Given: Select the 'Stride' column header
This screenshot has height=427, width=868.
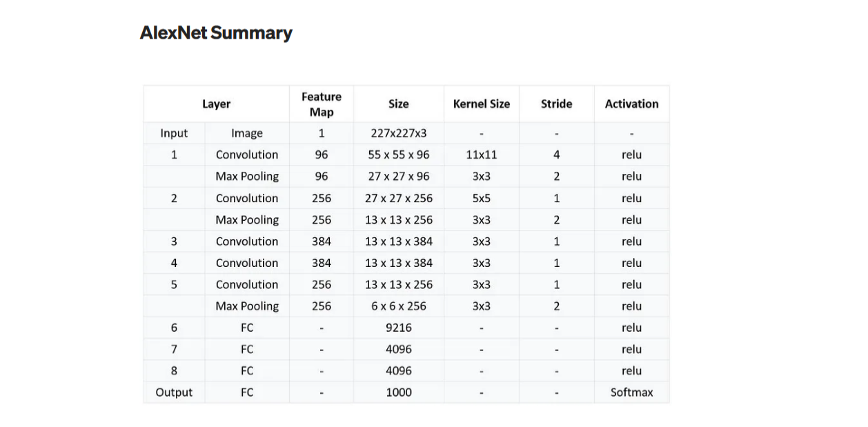Looking at the screenshot, I should [556, 104].
